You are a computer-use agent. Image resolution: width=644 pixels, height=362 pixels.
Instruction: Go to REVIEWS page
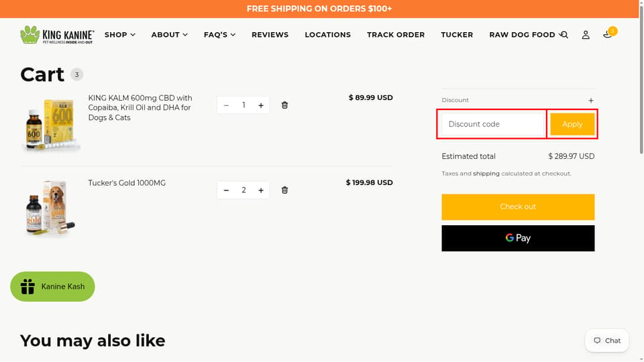coord(270,35)
